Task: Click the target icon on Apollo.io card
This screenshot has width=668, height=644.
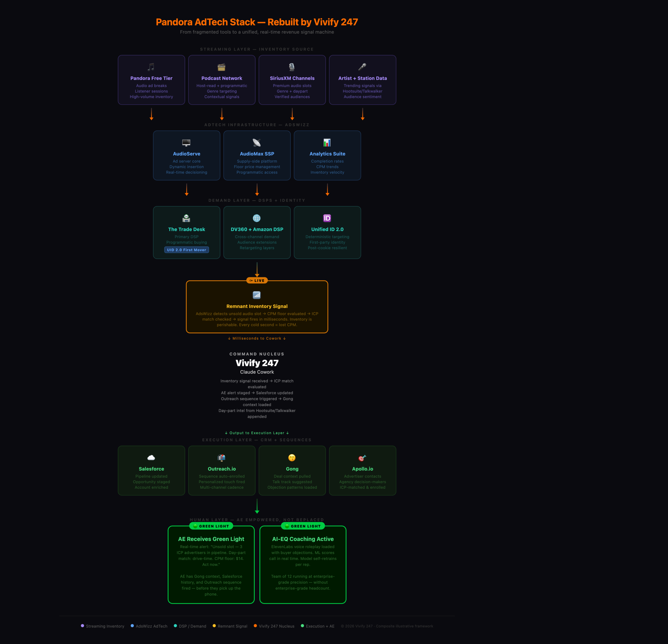Action: (x=362, y=458)
